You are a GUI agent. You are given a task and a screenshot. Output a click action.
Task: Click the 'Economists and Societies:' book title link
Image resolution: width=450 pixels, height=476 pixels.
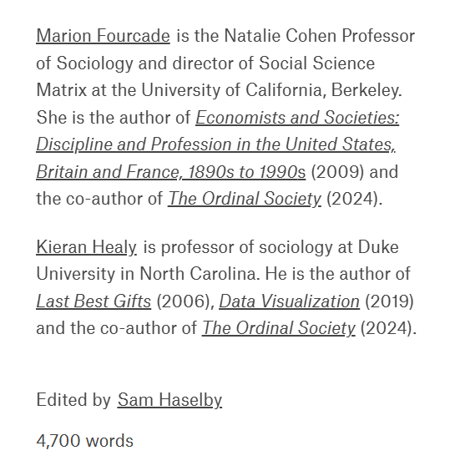click(297, 118)
